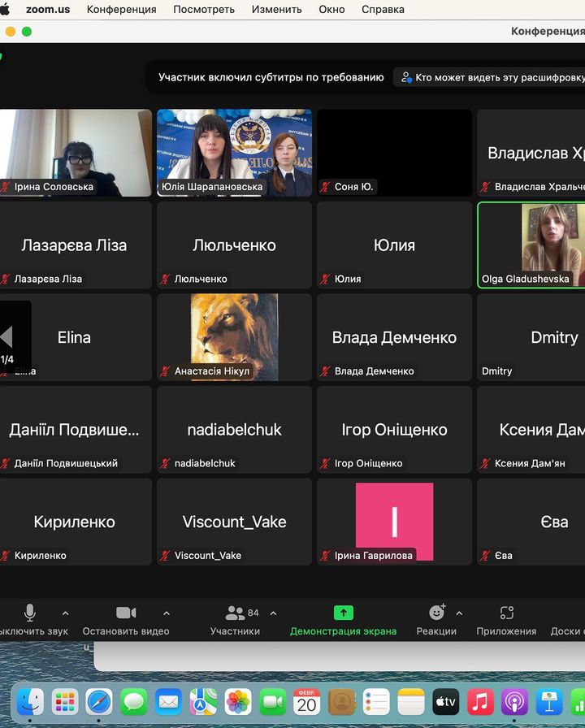This screenshot has width=585, height=728.
Task: Click the Юлия participant tile
Action: pyautogui.click(x=395, y=245)
